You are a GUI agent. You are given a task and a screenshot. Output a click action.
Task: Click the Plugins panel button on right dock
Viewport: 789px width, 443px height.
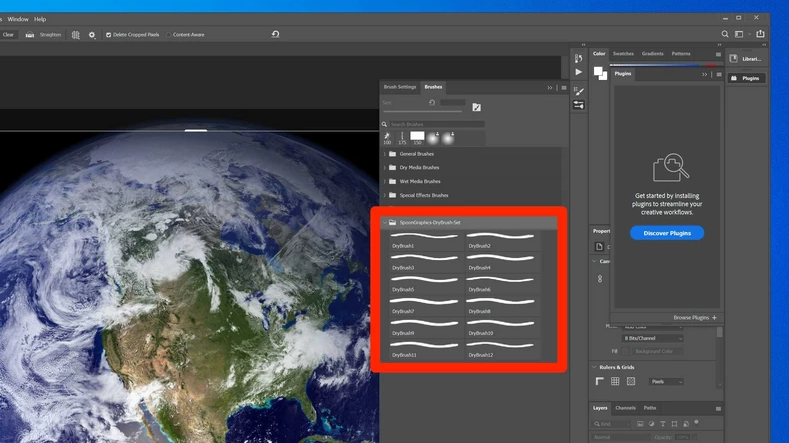747,78
